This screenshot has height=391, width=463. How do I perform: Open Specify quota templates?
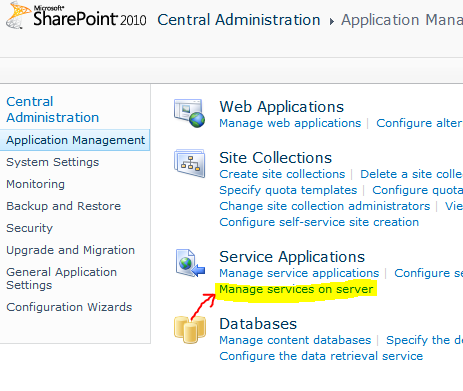pyautogui.click(x=288, y=190)
